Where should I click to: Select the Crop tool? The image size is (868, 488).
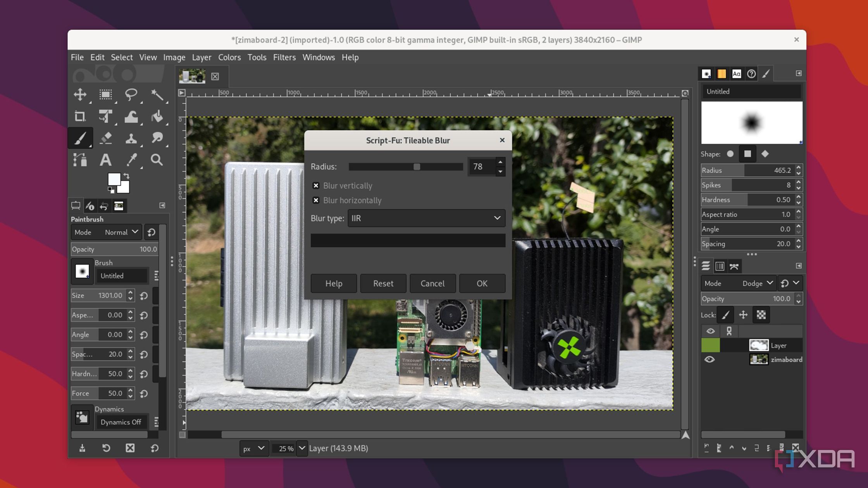(x=80, y=116)
